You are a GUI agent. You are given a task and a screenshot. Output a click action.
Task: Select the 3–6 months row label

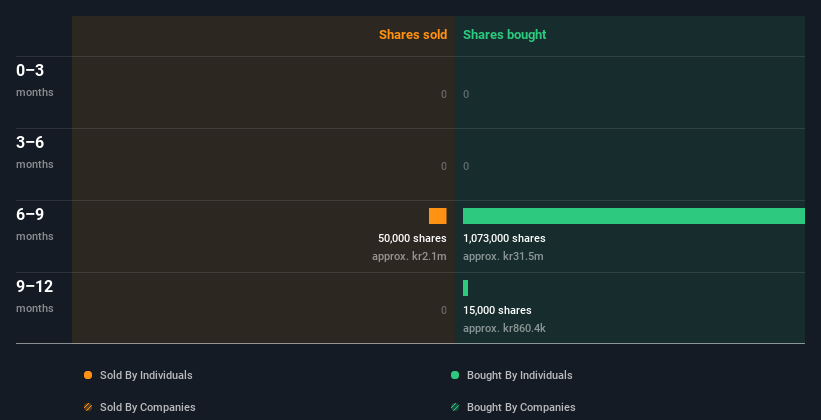35,152
